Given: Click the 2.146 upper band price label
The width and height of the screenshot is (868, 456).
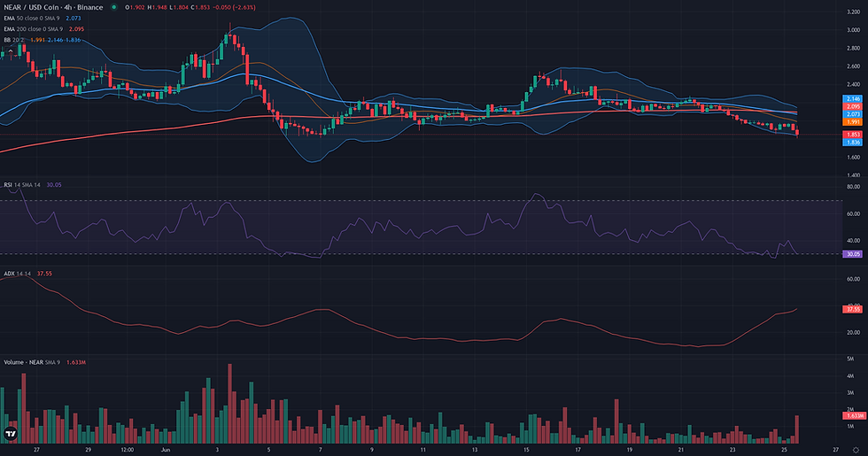Looking at the screenshot, I should point(852,99).
